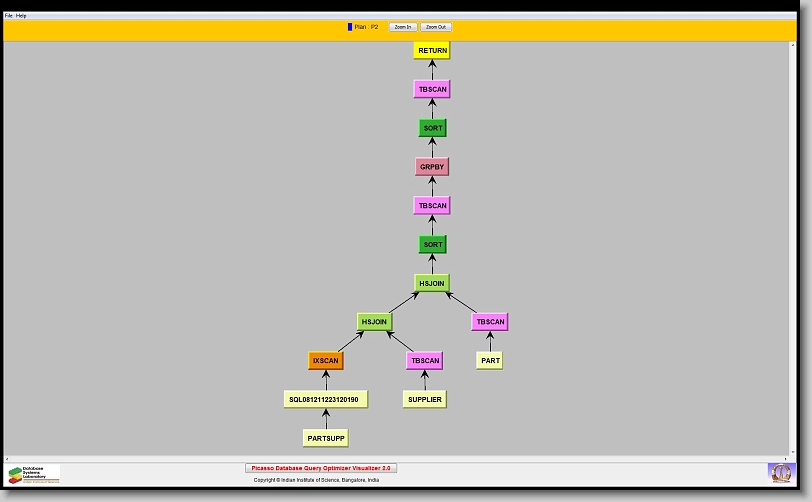Click the SQL081211223120190 index node
This screenshot has width=812, height=502.
(x=326, y=399)
